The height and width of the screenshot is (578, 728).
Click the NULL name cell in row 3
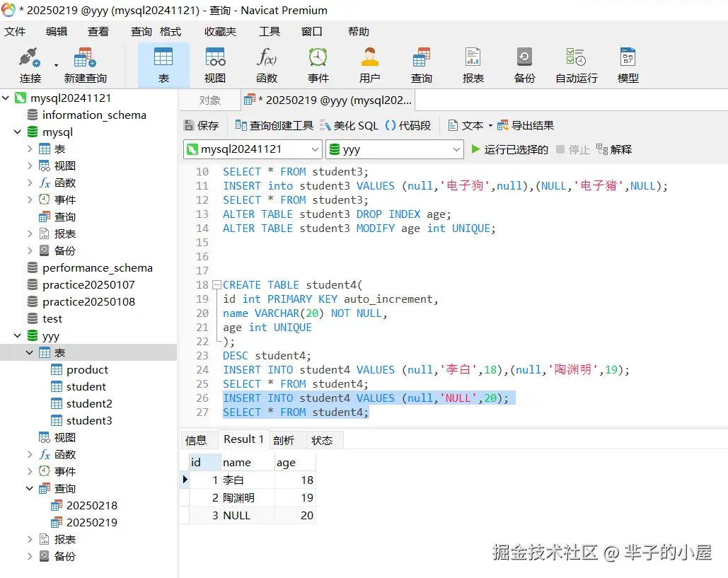coord(248,515)
